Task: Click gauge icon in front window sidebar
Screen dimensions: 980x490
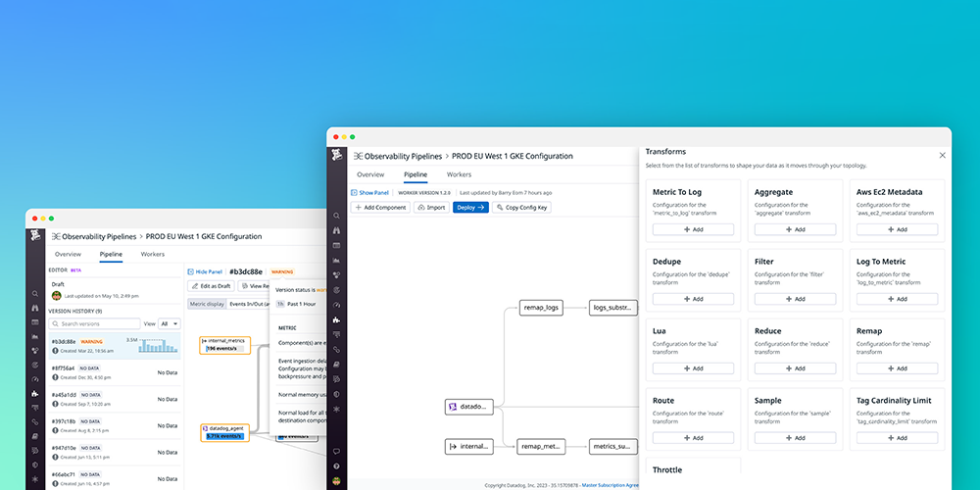Action: (x=336, y=305)
